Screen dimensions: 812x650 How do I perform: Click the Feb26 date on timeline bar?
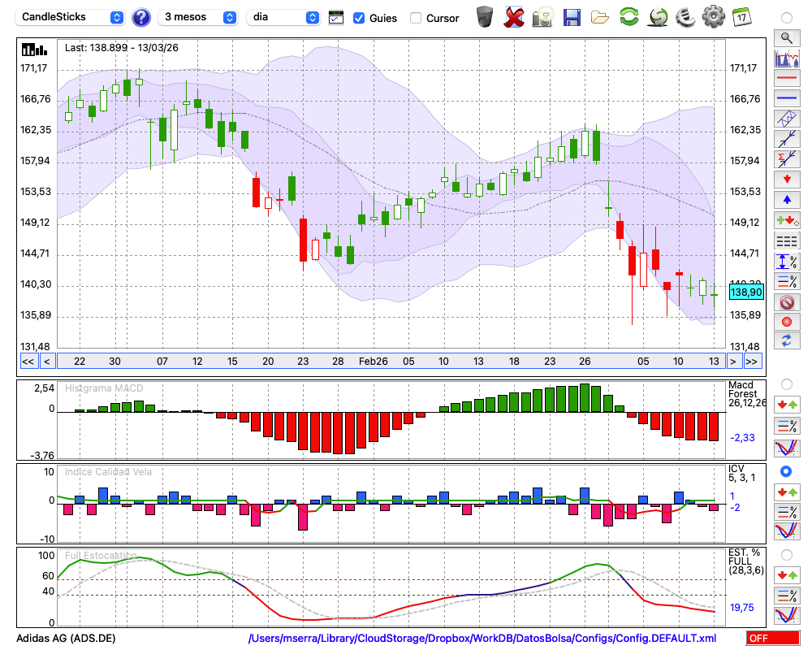[373, 362]
